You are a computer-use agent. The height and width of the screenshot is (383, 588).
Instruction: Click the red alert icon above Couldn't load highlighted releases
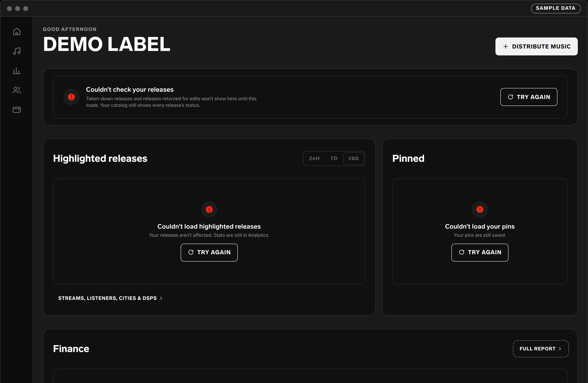209,210
